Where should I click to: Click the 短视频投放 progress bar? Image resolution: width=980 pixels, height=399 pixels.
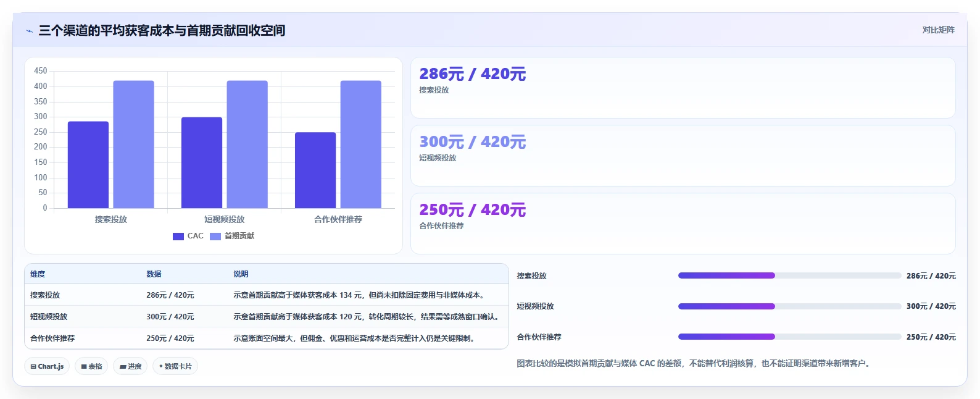[x=789, y=306]
